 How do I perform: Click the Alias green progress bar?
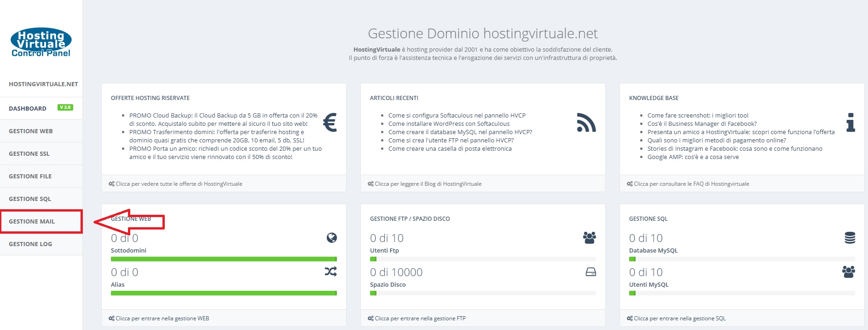tap(224, 293)
